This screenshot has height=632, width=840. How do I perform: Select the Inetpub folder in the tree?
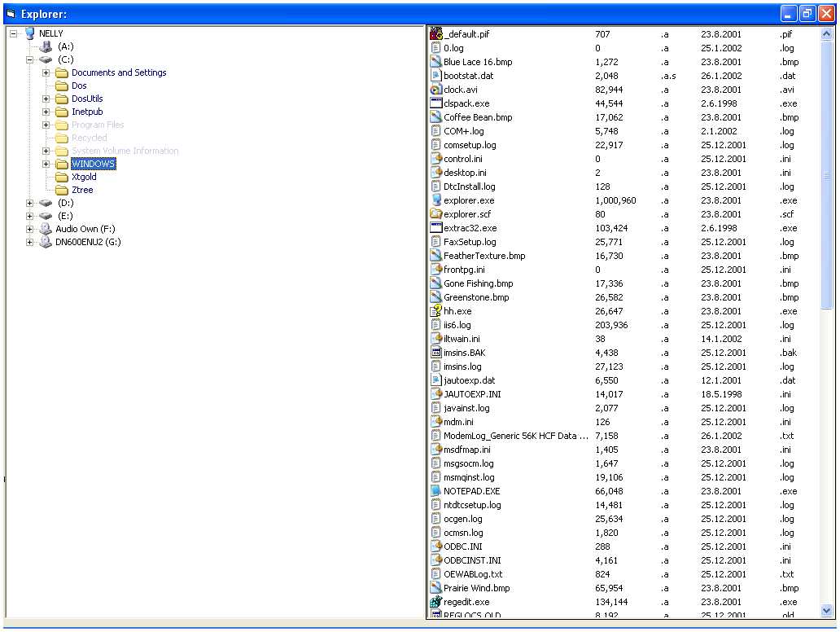click(86, 112)
